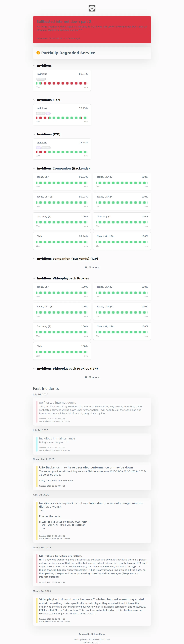Click the Uptime Kuma footer link
Viewport: 184px width, 644px height.
[98, 634]
